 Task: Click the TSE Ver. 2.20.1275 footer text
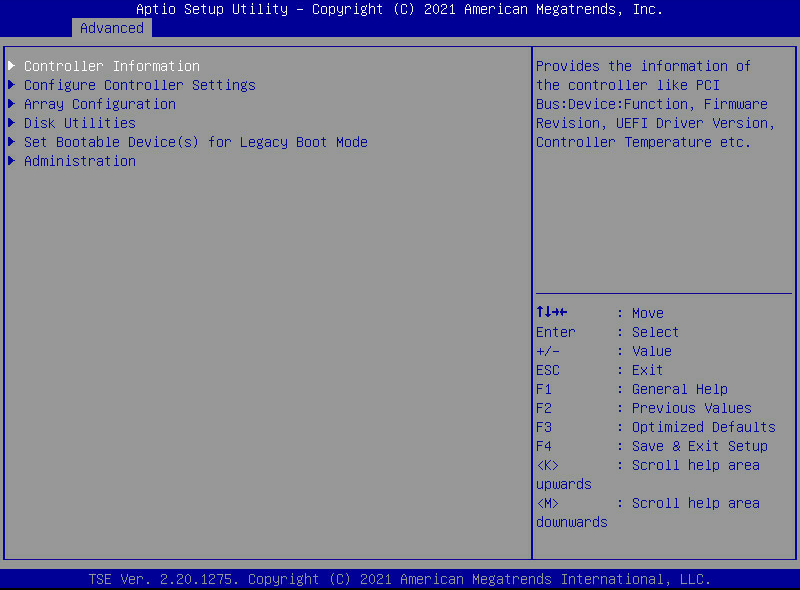pos(399,579)
